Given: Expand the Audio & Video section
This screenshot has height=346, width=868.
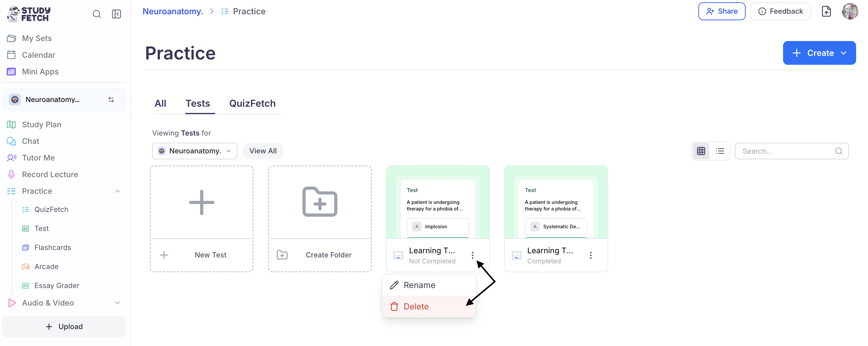Looking at the screenshot, I should 118,303.
